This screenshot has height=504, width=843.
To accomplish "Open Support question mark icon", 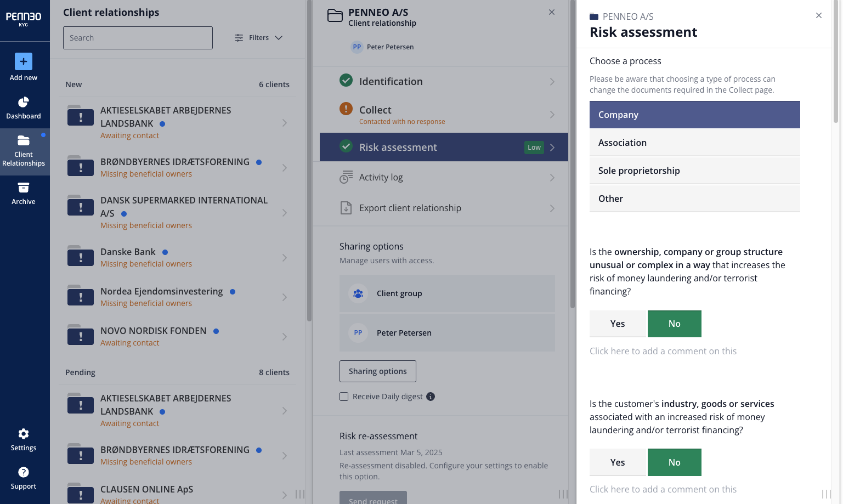I will (24, 472).
